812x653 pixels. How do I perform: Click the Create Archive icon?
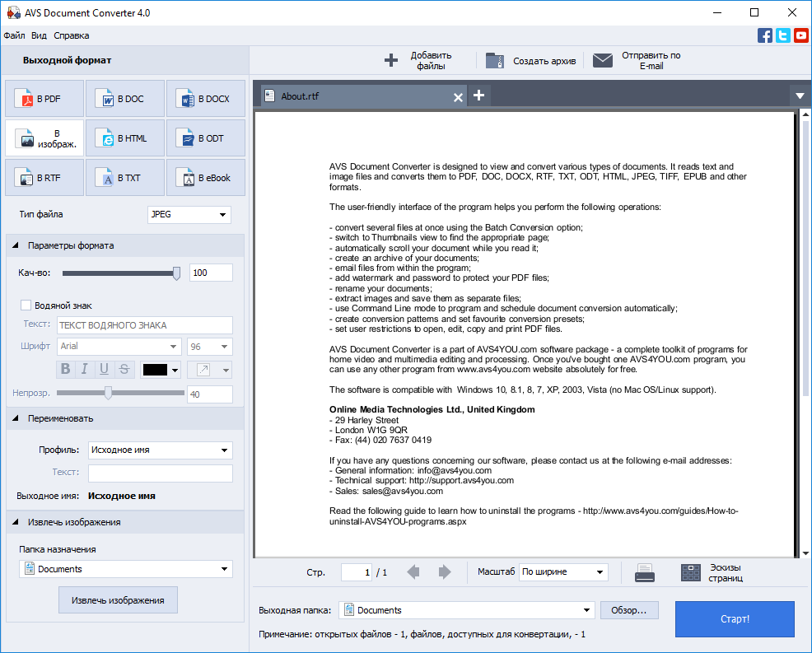coord(495,60)
